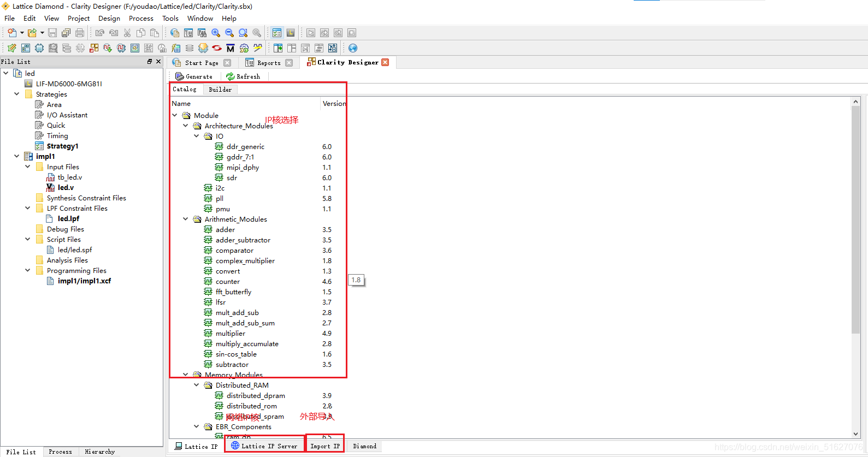Open the Package View tool icon
Image resolution: width=868 pixels, height=457 pixels.
[26, 48]
